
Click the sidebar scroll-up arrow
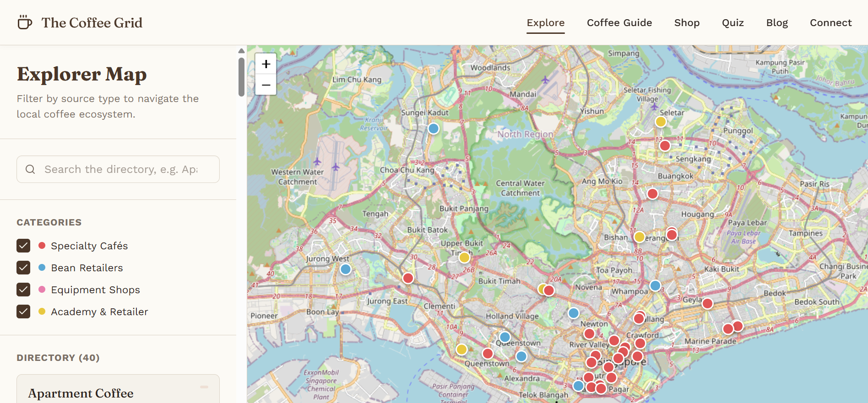pyautogui.click(x=241, y=51)
